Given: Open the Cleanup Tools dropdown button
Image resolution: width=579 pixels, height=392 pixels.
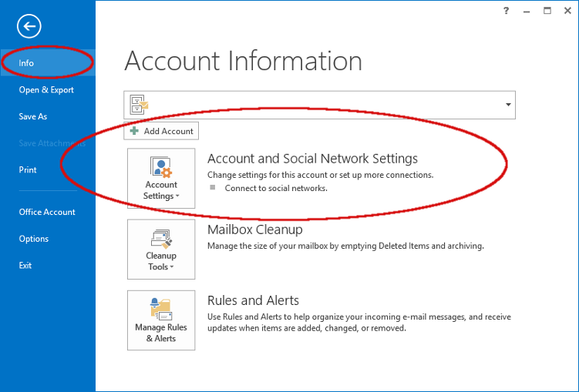Looking at the screenshot, I should click(x=161, y=250).
